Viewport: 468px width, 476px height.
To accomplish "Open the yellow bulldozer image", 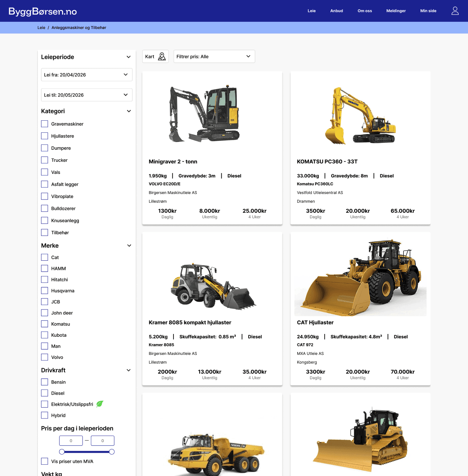I will [360, 439].
